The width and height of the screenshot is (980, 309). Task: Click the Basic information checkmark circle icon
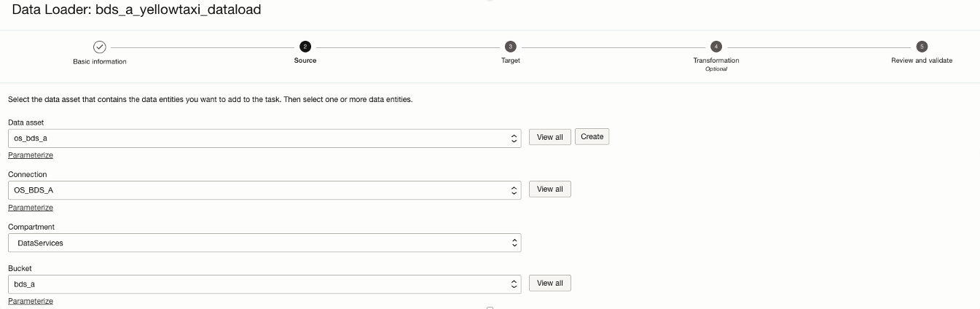tap(100, 47)
